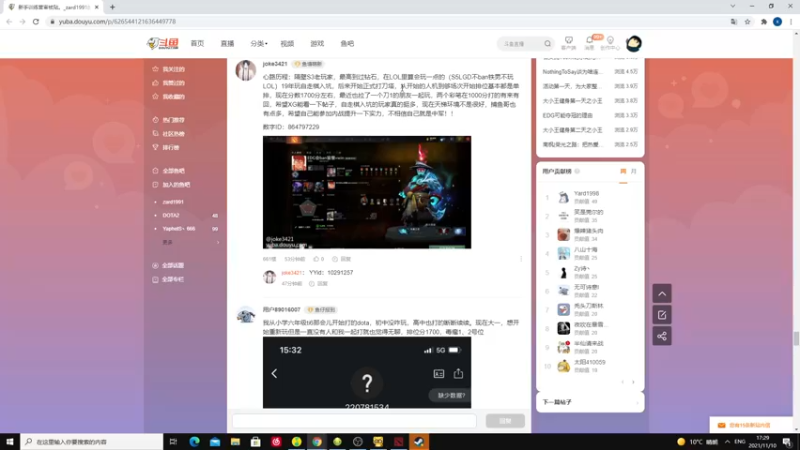
Task: Open the 加入的鱼吧 sidebar icon
Action: coord(156,185)
